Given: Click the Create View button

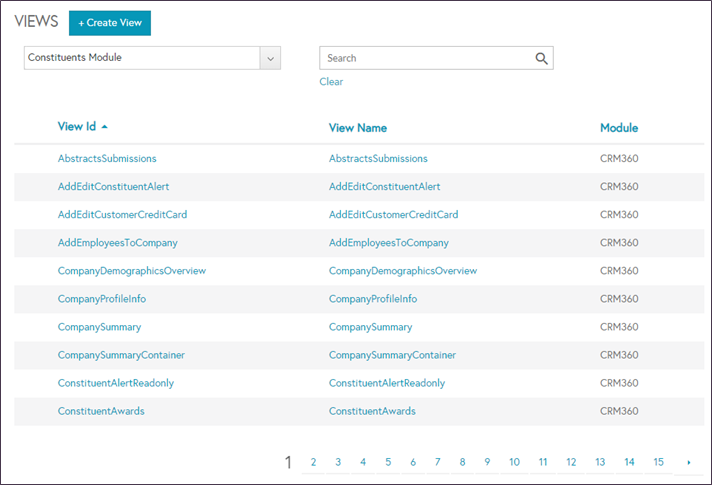Looking at the screenshot, I should (110, 23).
